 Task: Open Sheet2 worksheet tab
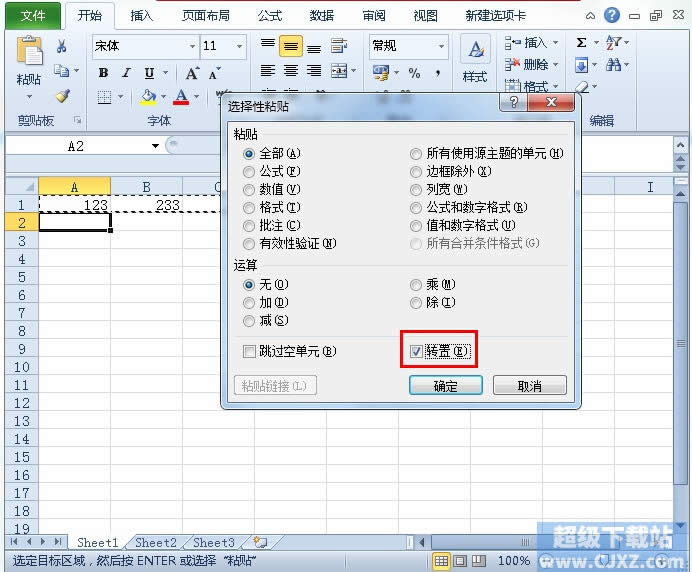(x=156, y=542)
